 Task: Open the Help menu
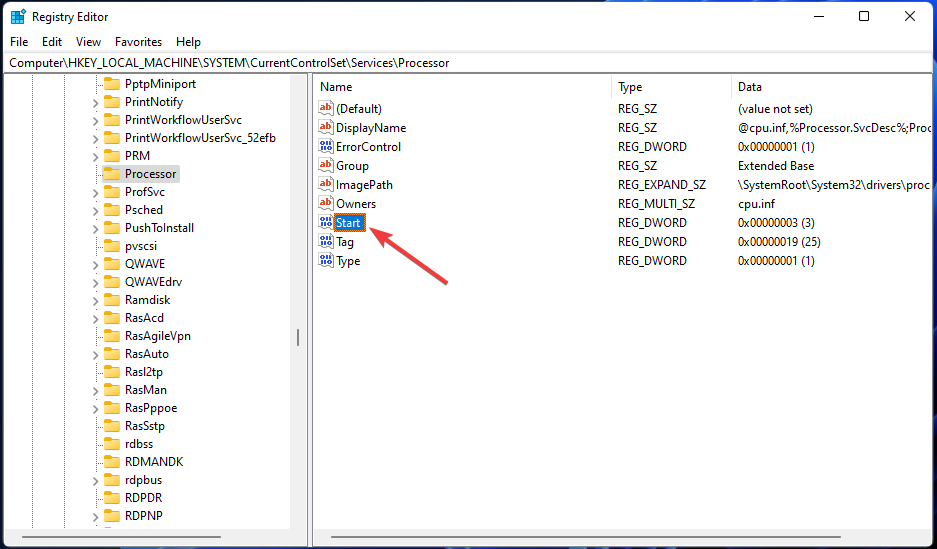click(x=188, y=42)
